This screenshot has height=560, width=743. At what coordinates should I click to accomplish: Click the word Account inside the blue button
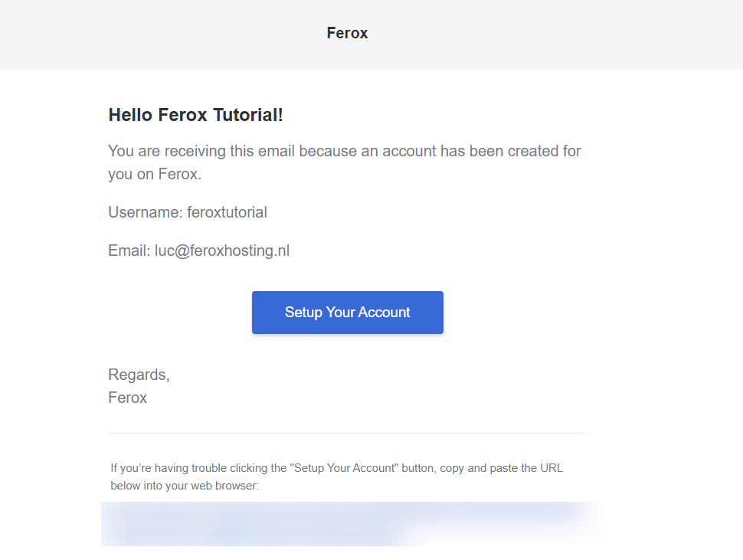(x=384, y=313)
